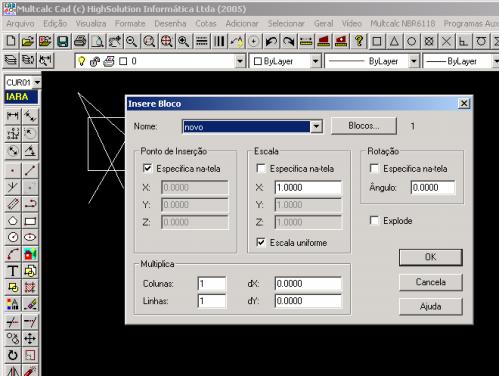Open the Multcalc NBR6118 menu
The height and width of the screenshot is (376, 499).
tap(403, 23)
